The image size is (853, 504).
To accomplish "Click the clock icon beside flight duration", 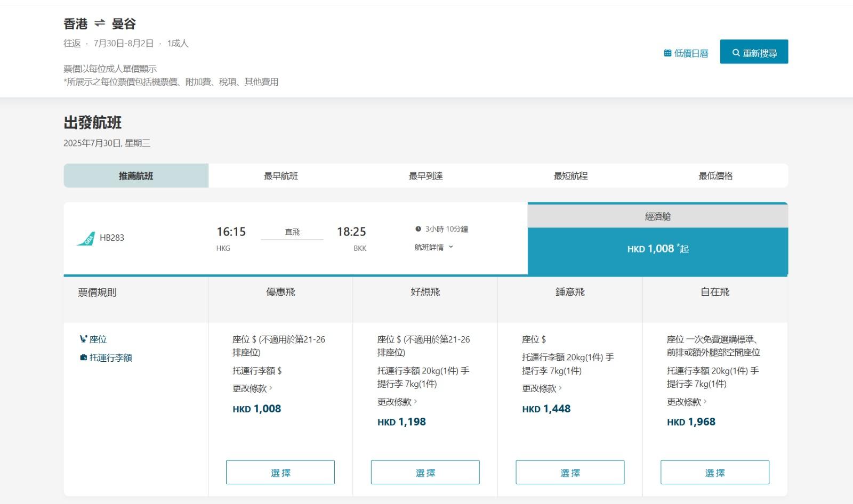I will pos(418,229).
